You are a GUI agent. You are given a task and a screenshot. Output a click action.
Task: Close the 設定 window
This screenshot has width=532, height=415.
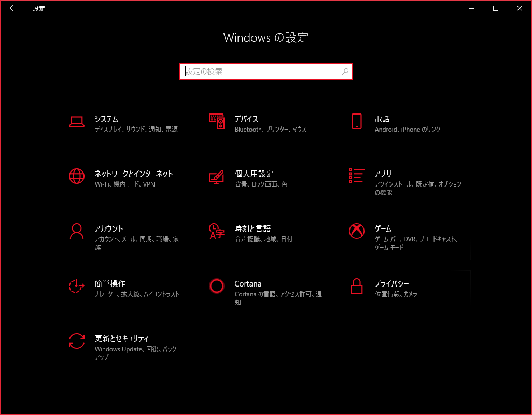[x=520, y=8]
